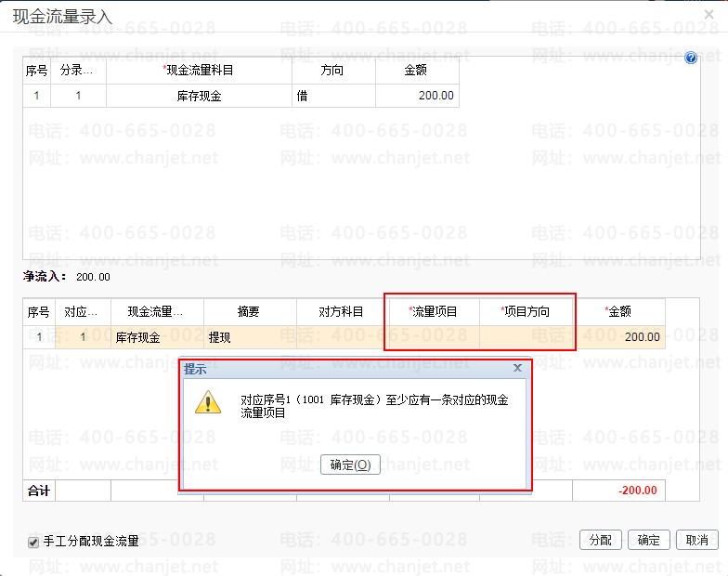Click the 摘要 column header
The image size is (728, 576).
(250, 312)
